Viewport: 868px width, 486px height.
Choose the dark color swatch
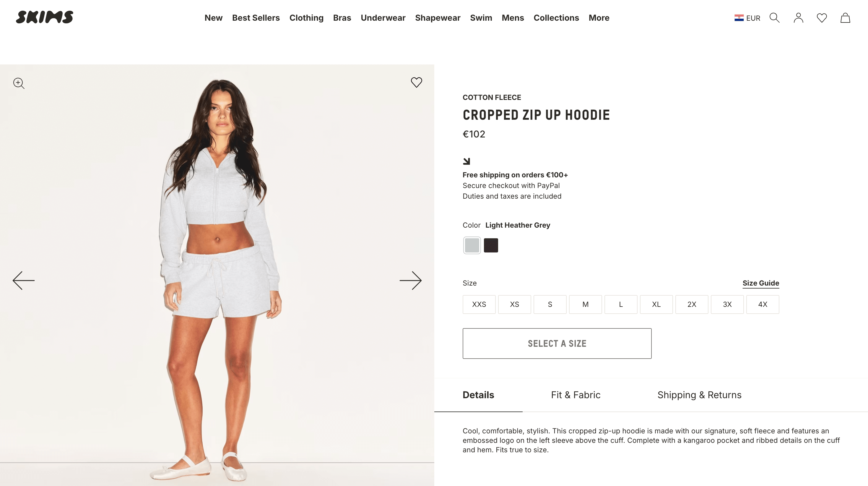click(x=491, y=245)
